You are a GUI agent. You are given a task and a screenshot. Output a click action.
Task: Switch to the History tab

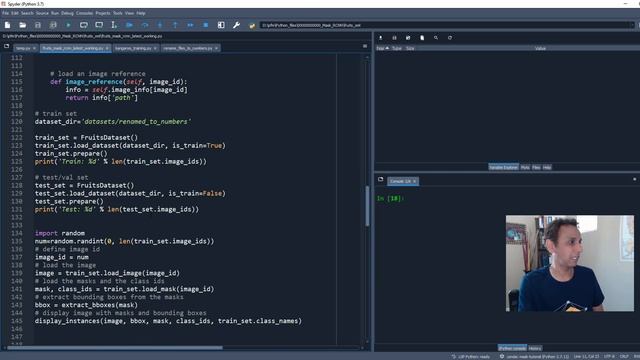click(535, 348)
